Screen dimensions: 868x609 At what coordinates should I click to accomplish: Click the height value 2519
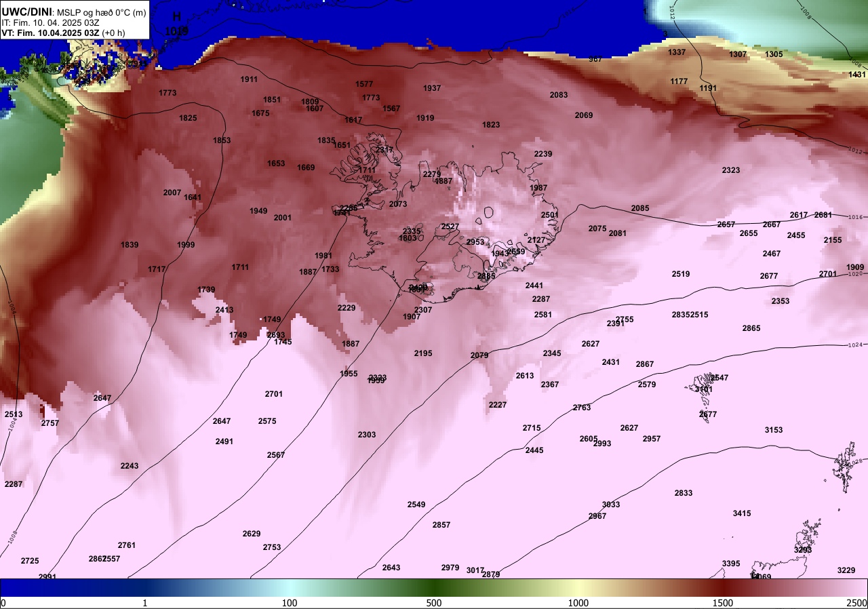[681, 274]
